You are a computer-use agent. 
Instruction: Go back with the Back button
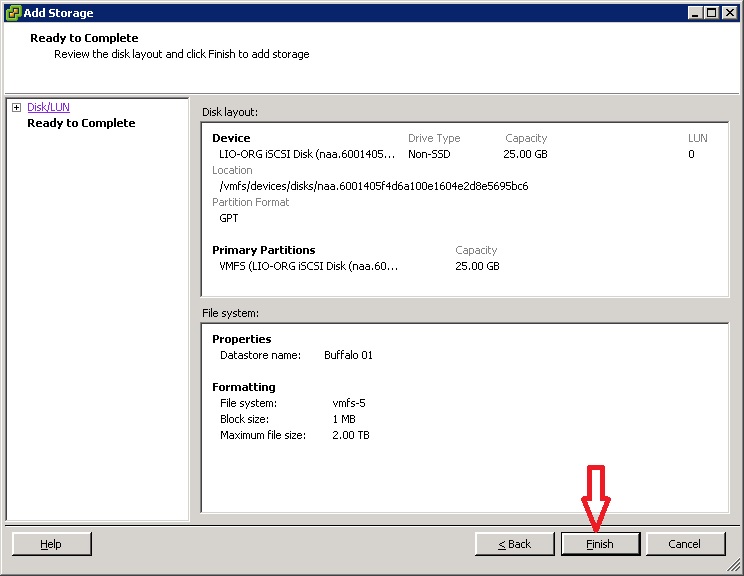click(514, 544)
